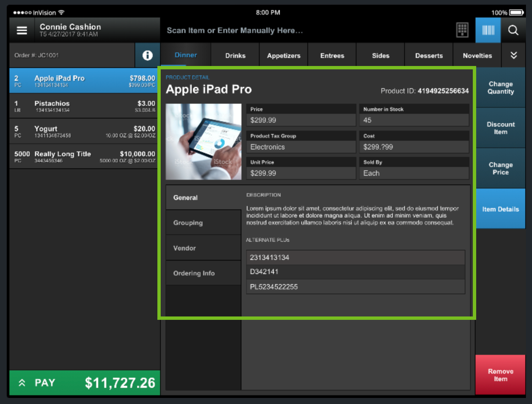
Task: Activate the barcode scanner icon
Action: coord(488,30)
